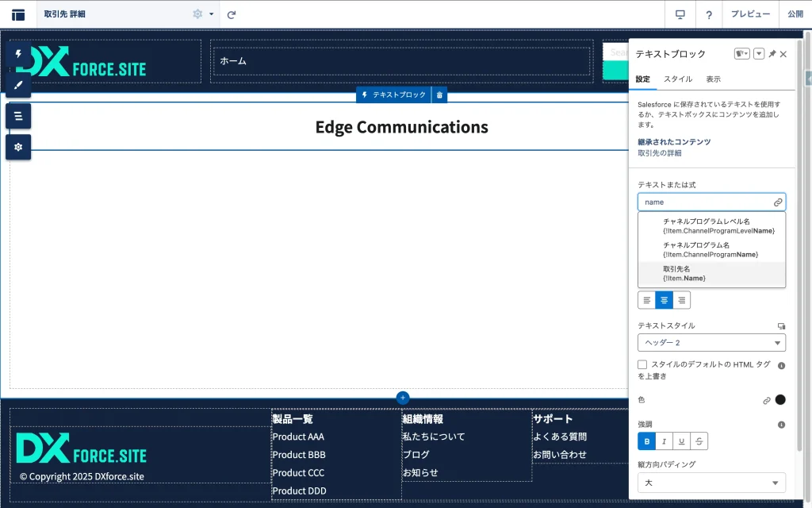
Task: Toggle italic emphasis button
Action: tap(665, 441)
